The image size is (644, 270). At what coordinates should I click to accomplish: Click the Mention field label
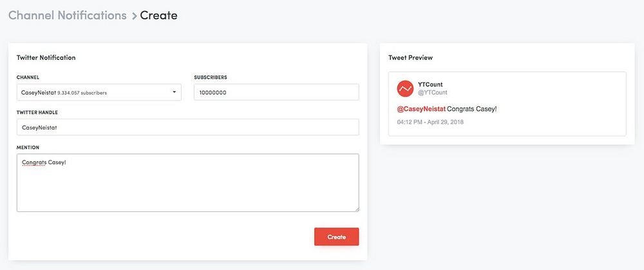point(28,147)
